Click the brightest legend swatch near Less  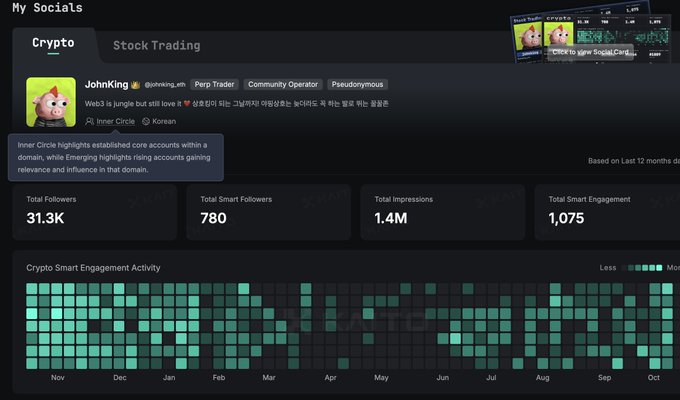pos(659,268)
